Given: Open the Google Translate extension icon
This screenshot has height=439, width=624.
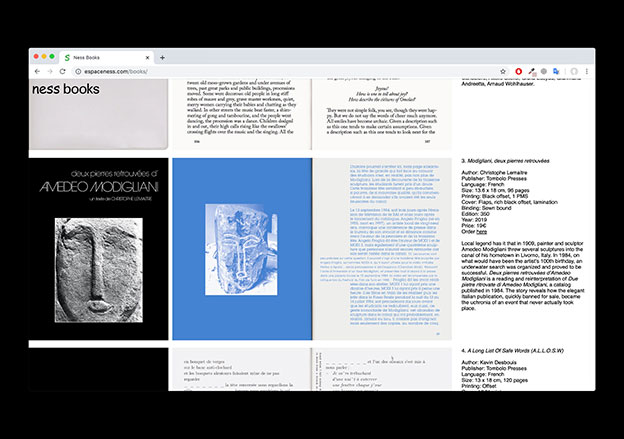Looking at the screenshot, I should click(556, 72).
